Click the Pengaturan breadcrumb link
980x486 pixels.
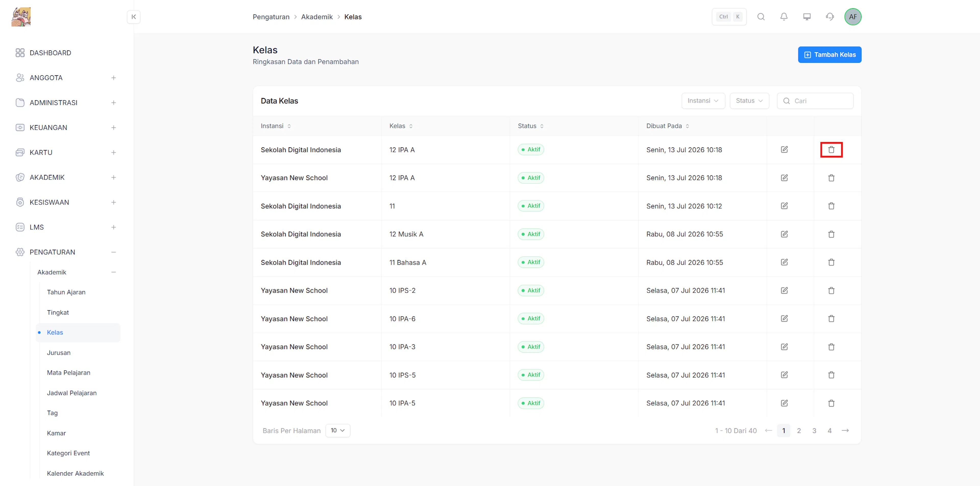pyautogui.click(x=271, y=17)
